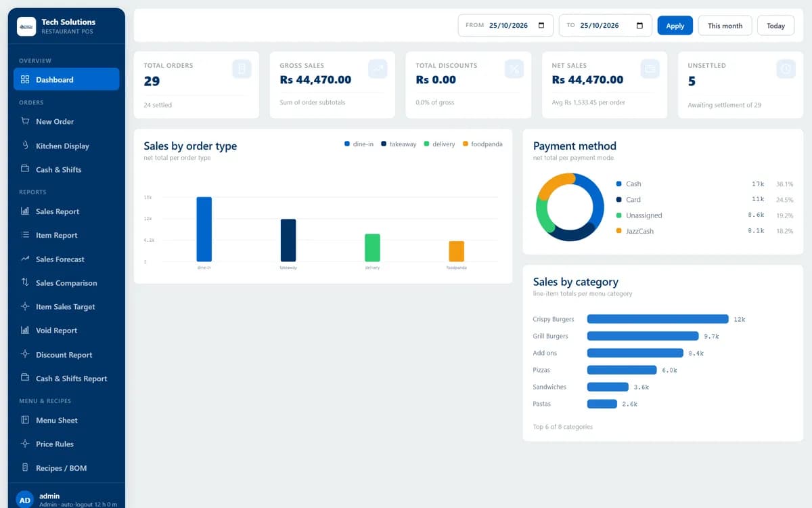Screen dimensions: 812x508
Task: Click the Menu Sheet book icon
Action: click(x=25, y=420)
